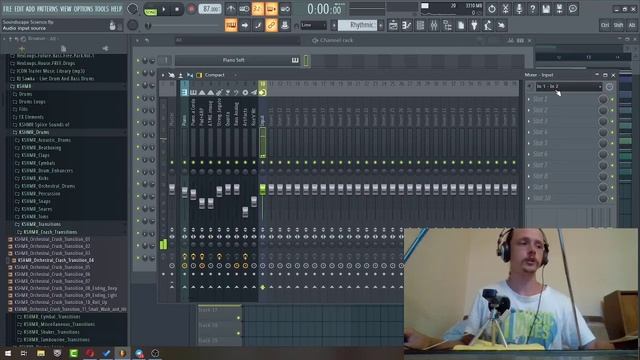Expand the KSHMR_Snares folder
The image size is (640, 360).
click(x=36, y=209)
